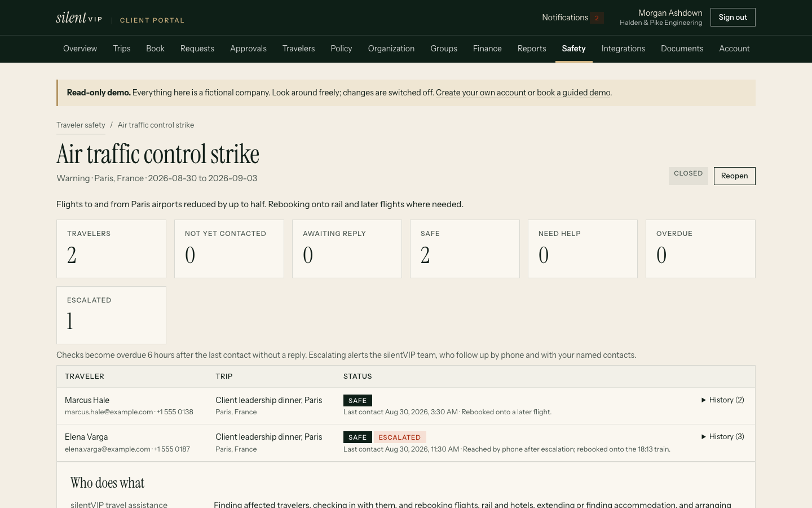Switch to the Groups tab

coord(444,49)
